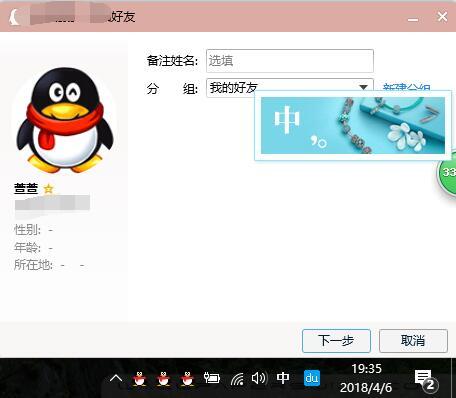Click the teal jewelry input method banner
Screen dimensions: 456x398
(x=353, y=125)
